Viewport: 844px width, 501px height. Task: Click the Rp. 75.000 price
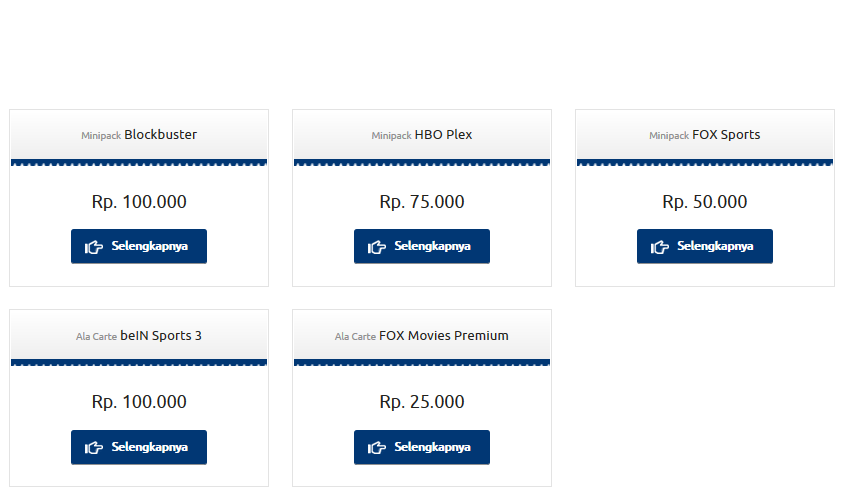(422, 202)
